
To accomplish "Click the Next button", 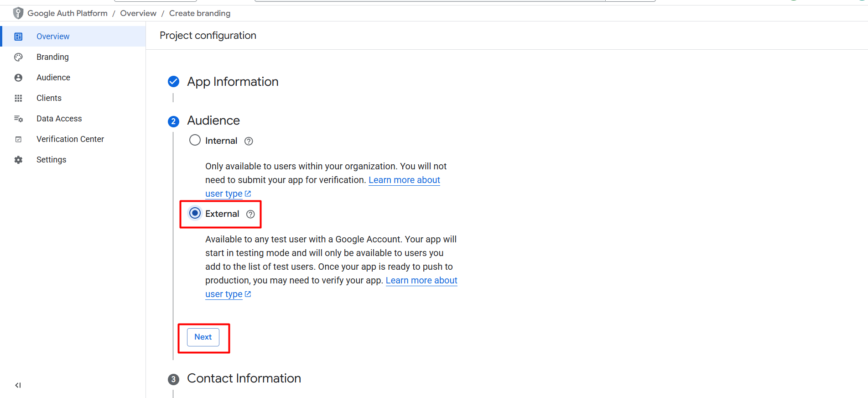I will point(203,337).
